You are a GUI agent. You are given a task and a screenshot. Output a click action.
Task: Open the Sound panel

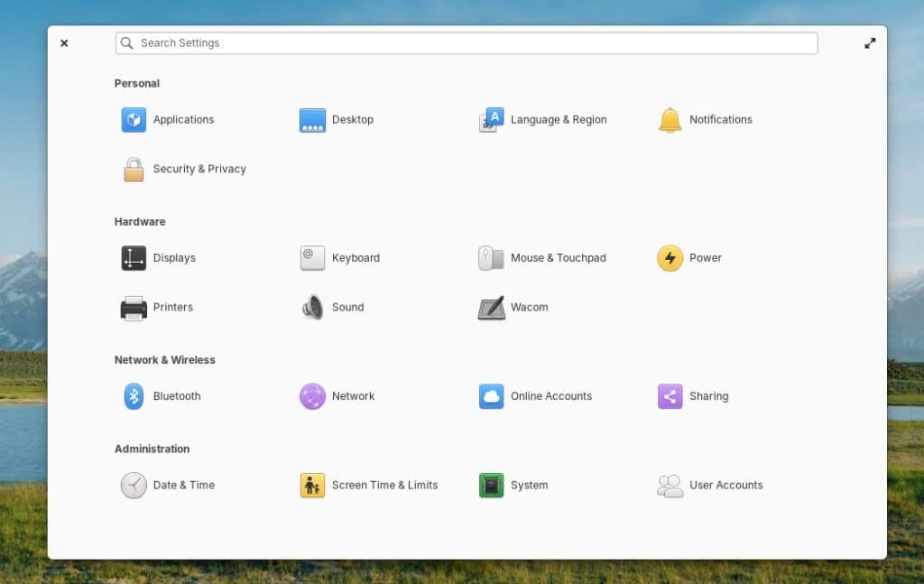pos(332,307)
